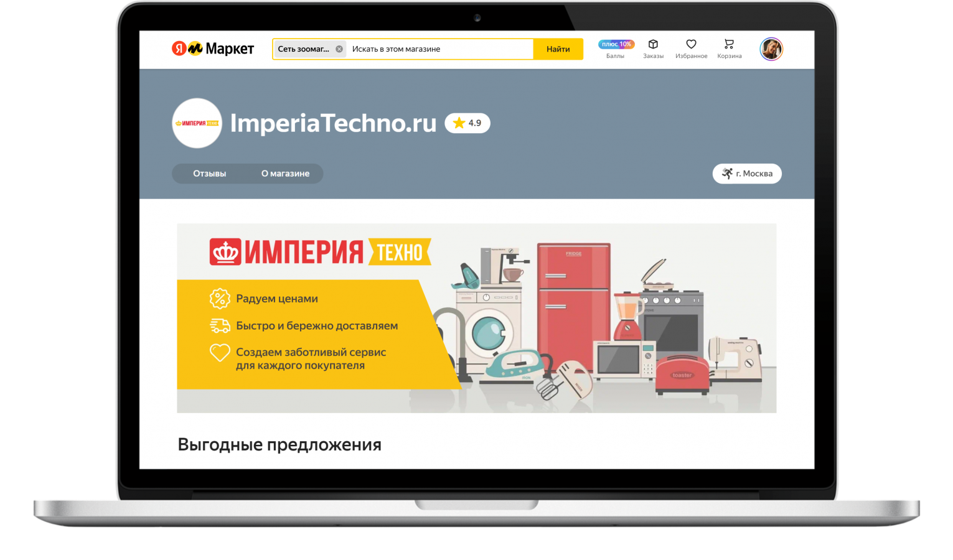Viewport: 953px width, 560px height.
Task: Open the Корзина cart icon
Action: click(729, 44)
